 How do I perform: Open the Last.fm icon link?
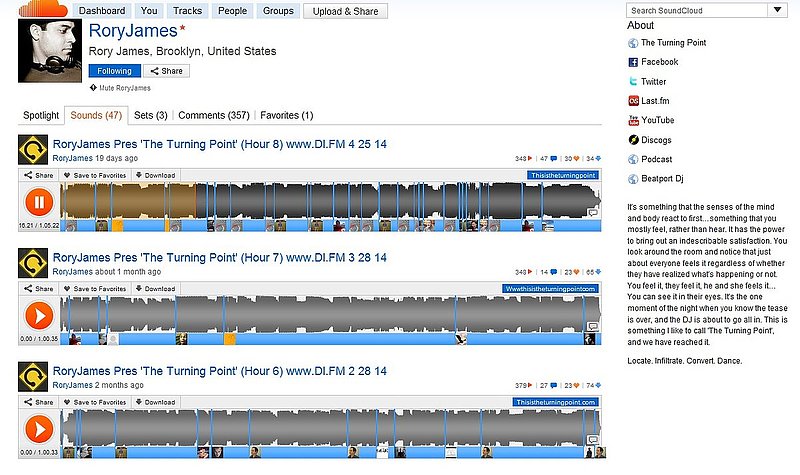[x=633, y=101]
